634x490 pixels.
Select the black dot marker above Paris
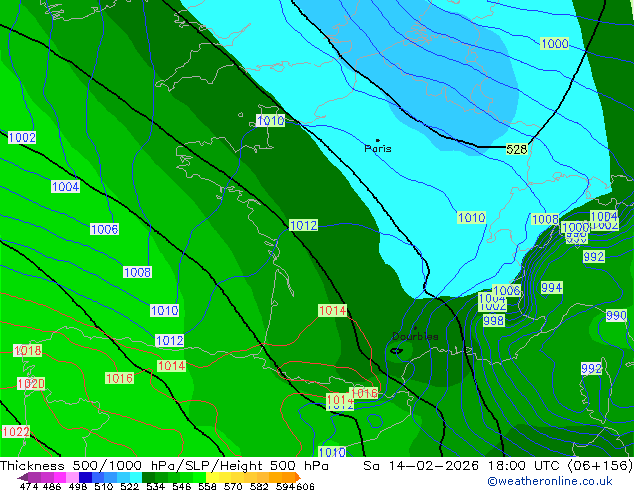coord(378,140)
